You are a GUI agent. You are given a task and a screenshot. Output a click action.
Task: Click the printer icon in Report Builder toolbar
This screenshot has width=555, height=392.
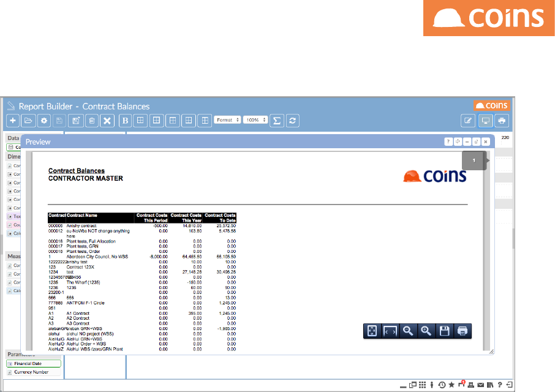(x=502, y=121)
